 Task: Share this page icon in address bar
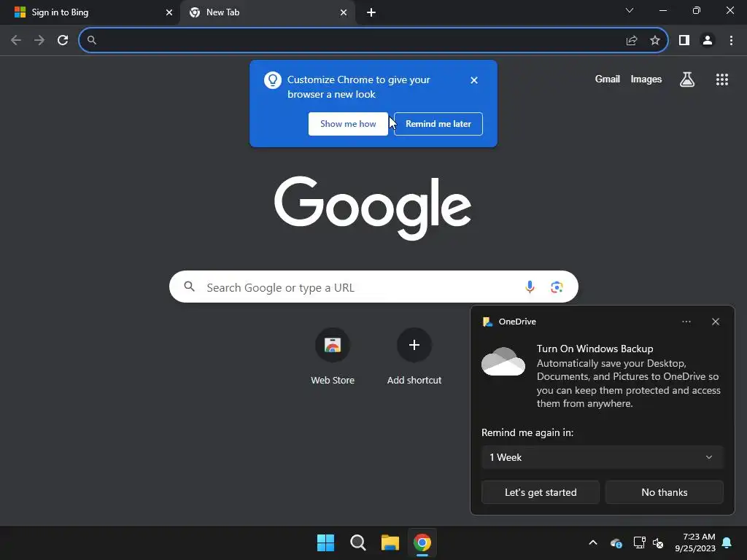[x=632, y=41]
